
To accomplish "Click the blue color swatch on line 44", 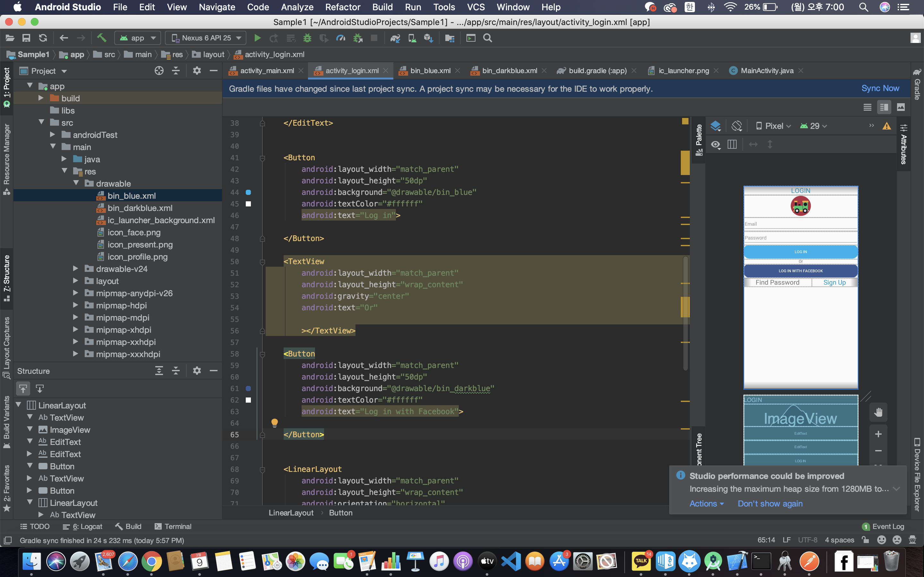I will point(248,192).
